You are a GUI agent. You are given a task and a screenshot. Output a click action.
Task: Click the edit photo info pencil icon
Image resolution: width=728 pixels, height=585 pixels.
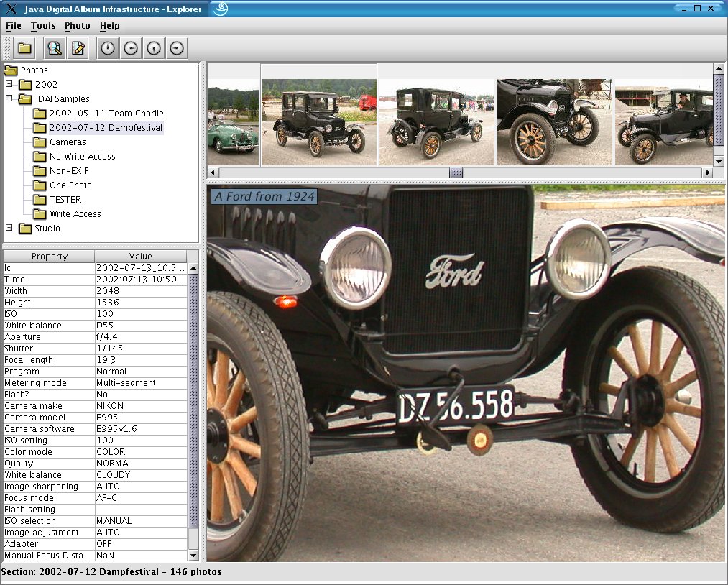click(78, 48)
